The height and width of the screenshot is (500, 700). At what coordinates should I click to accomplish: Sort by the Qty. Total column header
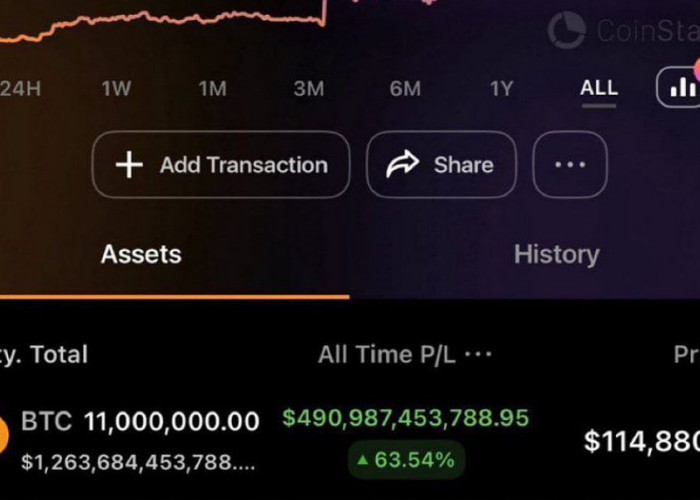[45, 354]
